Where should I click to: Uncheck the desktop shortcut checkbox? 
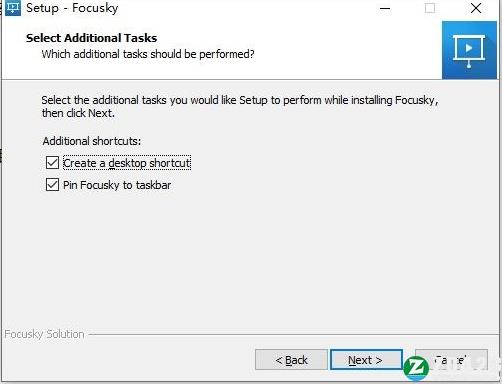[x=52, y=163]
